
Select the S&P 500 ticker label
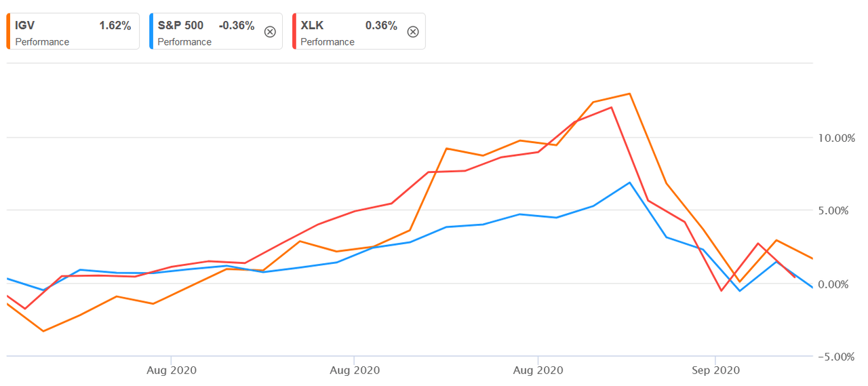click(x=180, y=26)
